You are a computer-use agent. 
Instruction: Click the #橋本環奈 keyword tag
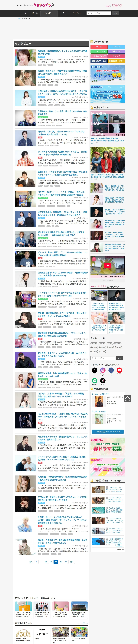pyautogui.click(x=102, y=348)
